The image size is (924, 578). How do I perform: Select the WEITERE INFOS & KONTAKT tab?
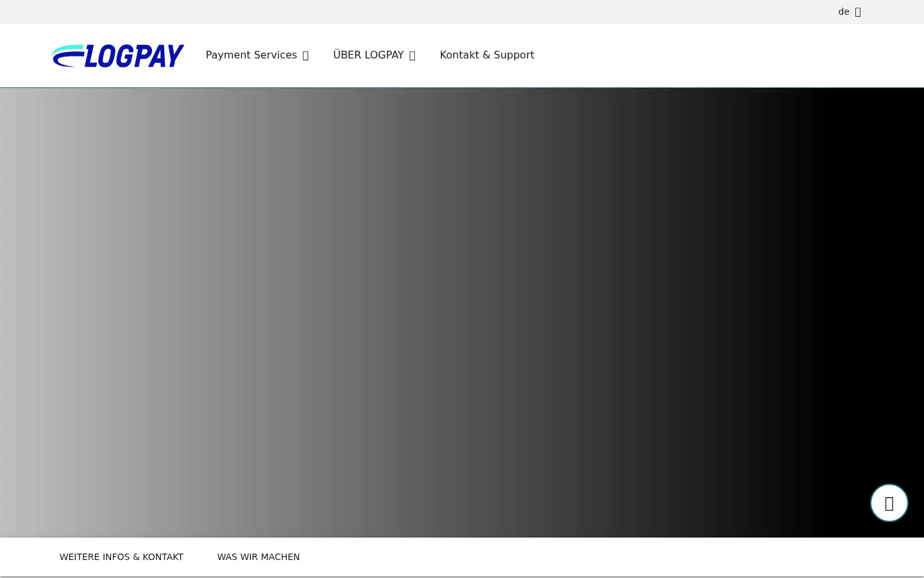[121, 557]
